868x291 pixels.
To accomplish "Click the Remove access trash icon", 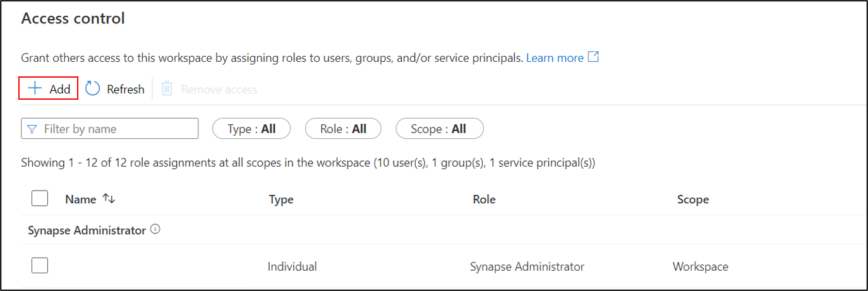I will click(167, 89).
